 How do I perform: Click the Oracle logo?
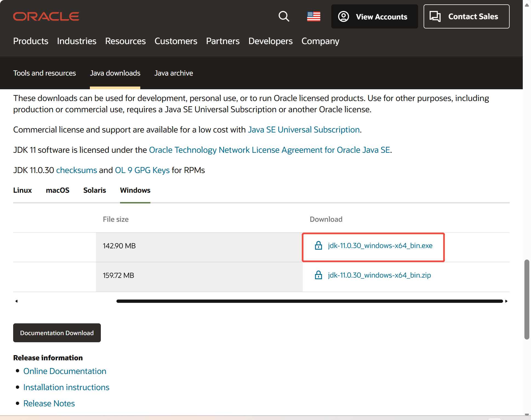pos(46,16)
